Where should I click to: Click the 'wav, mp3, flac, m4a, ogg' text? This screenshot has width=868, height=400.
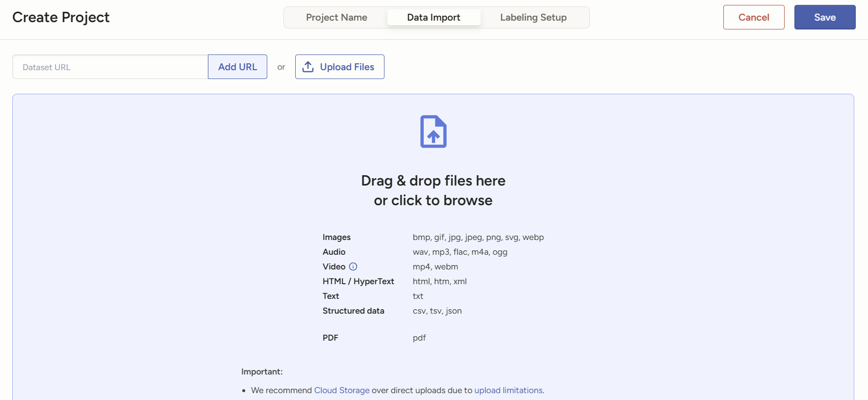[460, 252]
